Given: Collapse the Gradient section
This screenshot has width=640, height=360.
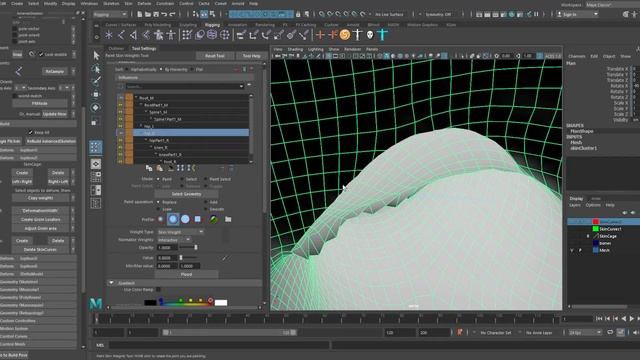Looking at the screenshot, I should 111,283.
